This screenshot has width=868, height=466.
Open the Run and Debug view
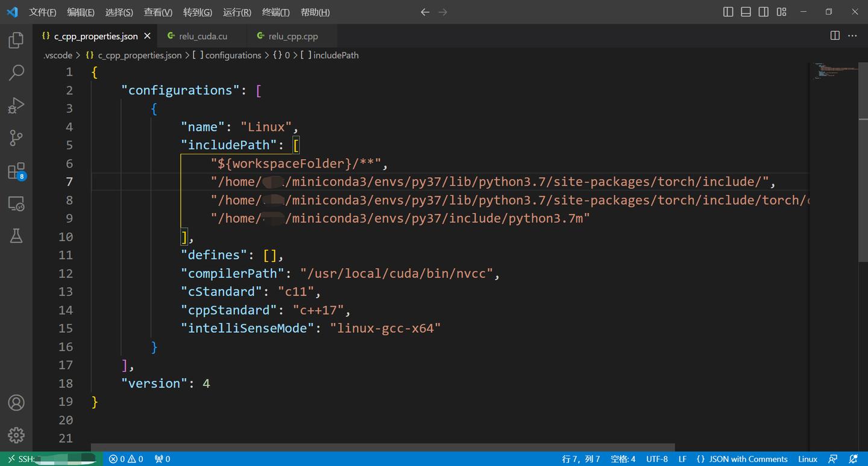(x=16, y=105)
